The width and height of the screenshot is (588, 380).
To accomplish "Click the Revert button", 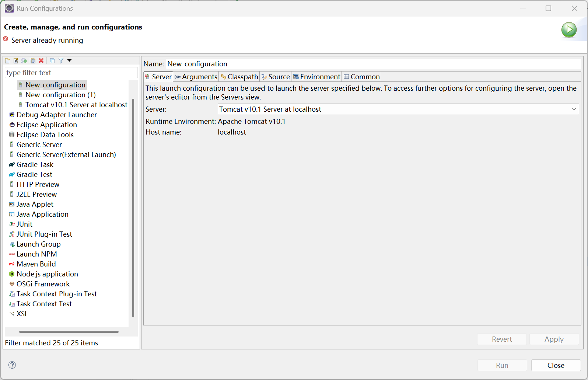I will pyautogui.click(x=502, y=339).
